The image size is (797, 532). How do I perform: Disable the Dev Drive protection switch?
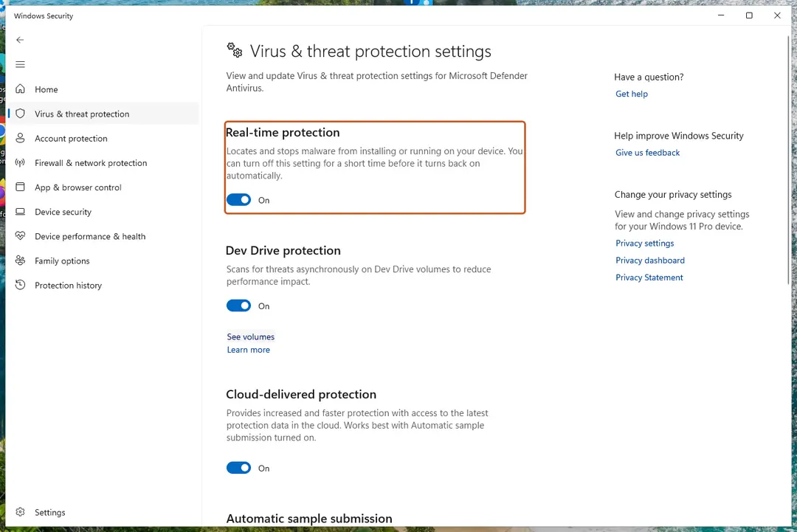[x=238, y=305]
